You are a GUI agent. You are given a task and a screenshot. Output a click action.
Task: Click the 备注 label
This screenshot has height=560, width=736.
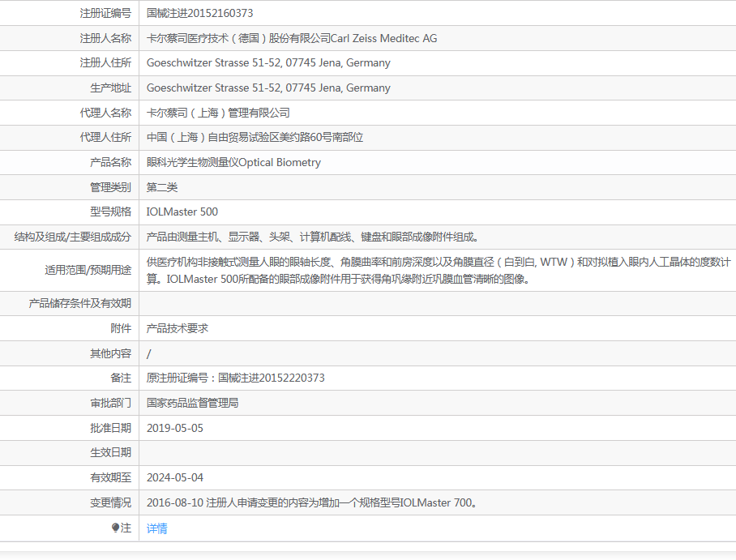pos(121,378)
